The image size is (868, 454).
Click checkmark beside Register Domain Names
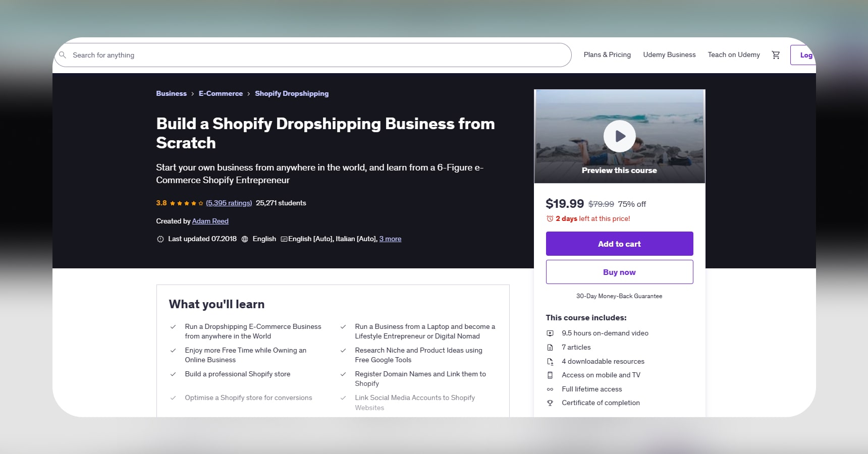click(343, 374)
